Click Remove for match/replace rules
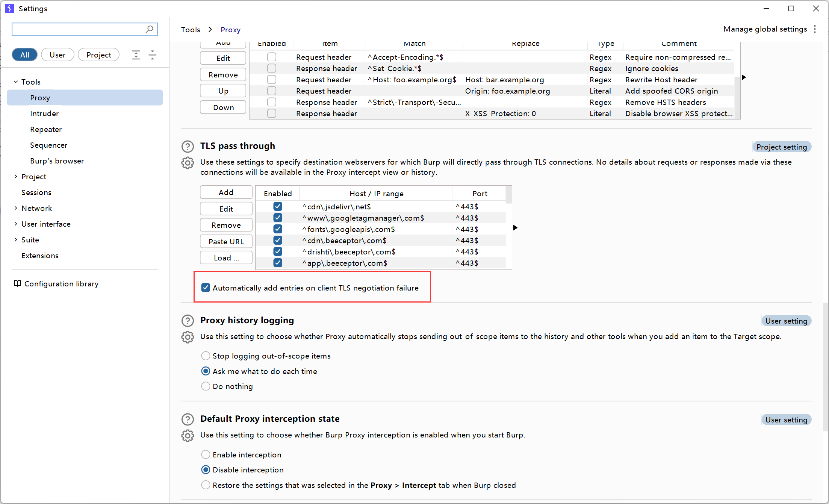The height and width of the screenshot is (504, 829). point(223,74)
